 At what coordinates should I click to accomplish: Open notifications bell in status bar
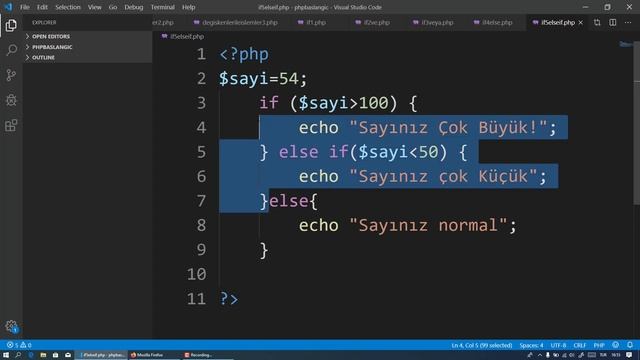point(630,345)
